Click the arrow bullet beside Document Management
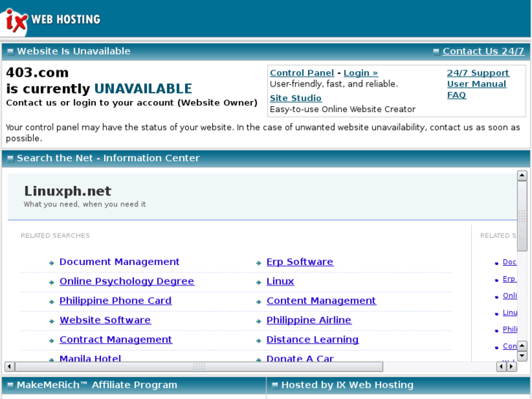Image resolution: width=532 pixels, height=399 pixels. point(51,263)
